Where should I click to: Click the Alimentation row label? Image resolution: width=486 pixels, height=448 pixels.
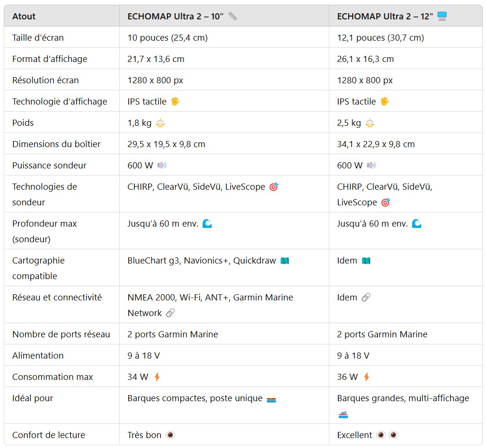click(x=38, y=356)
